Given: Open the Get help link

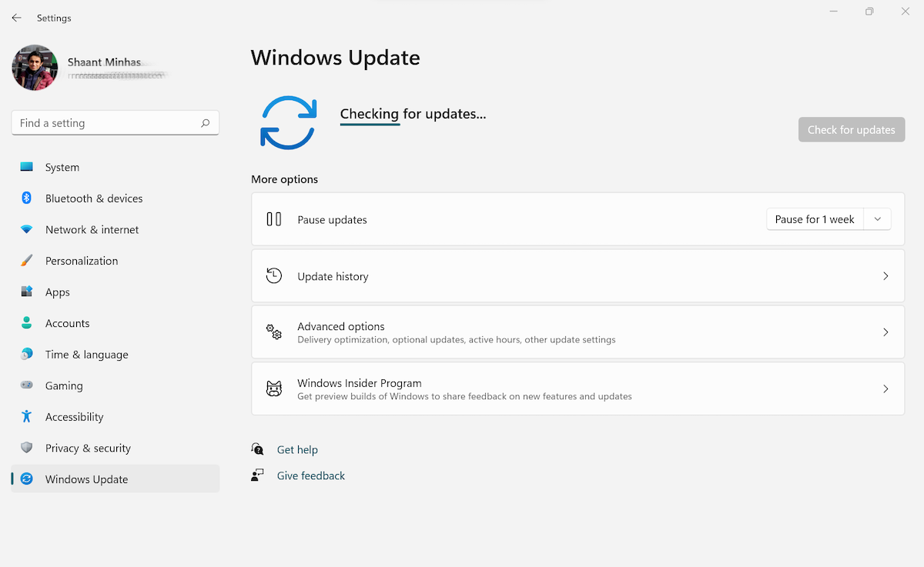Looking at the screenshot, I should (297, 449).
